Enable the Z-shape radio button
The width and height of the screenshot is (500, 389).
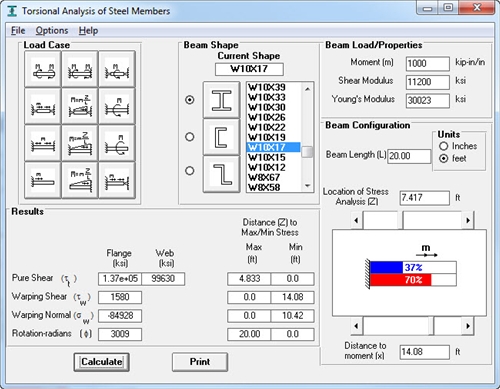pyautogui.click(x=190, y=171)
